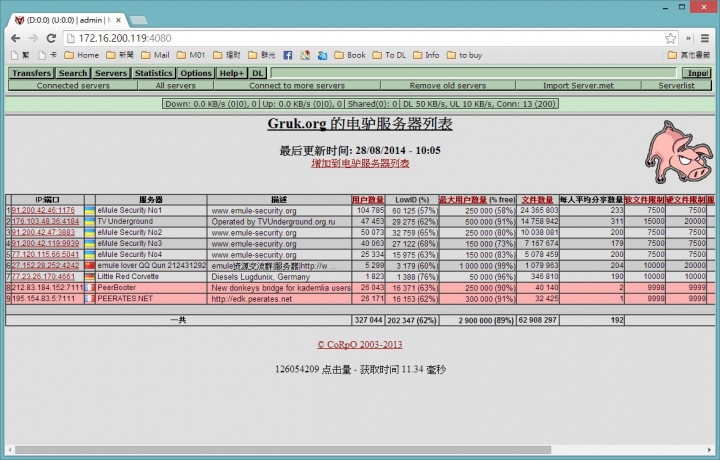
Task: Open the Book bookmarks folder
Action: pyautogui.click(x=350, y=55)
